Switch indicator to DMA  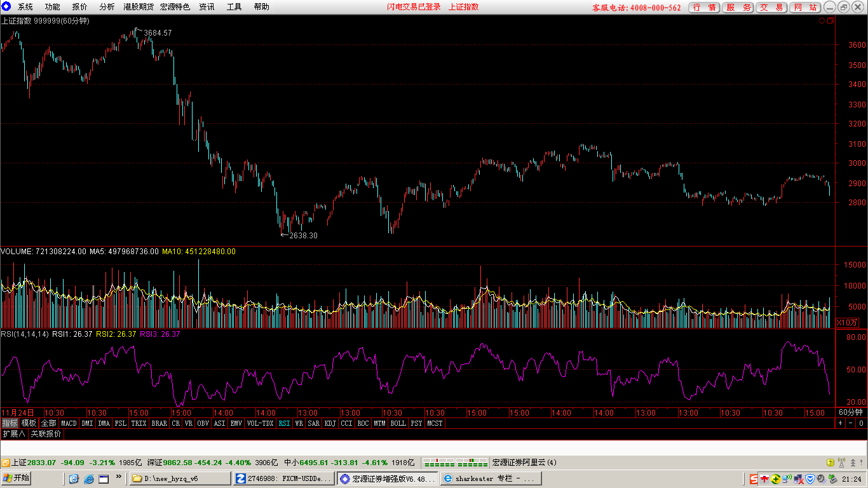coord(104,423)
